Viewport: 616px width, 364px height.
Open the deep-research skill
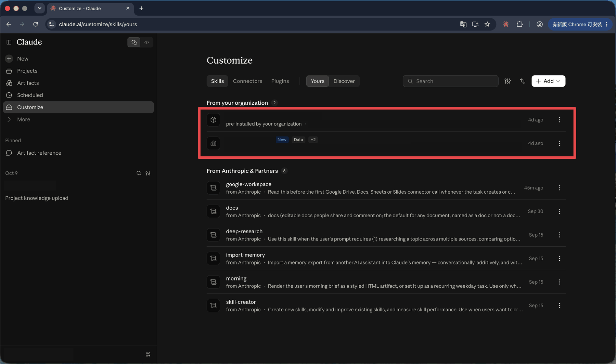click(386, 235)
